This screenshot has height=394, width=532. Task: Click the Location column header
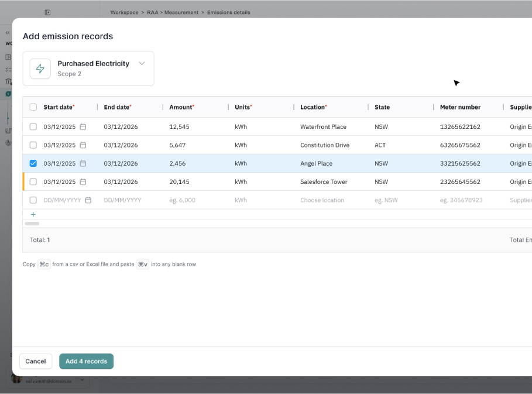click(314, 107)
